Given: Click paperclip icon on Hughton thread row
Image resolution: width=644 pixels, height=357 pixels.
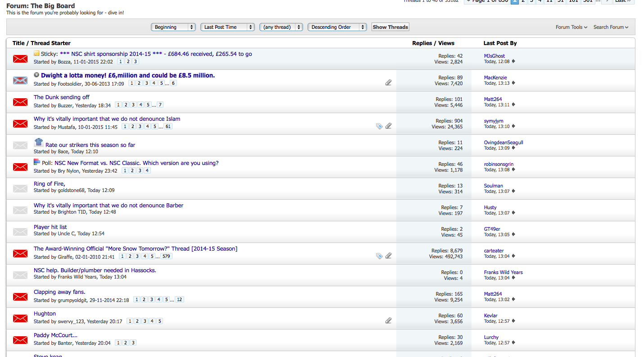Looking at the screenshot, I should point(388,320).
